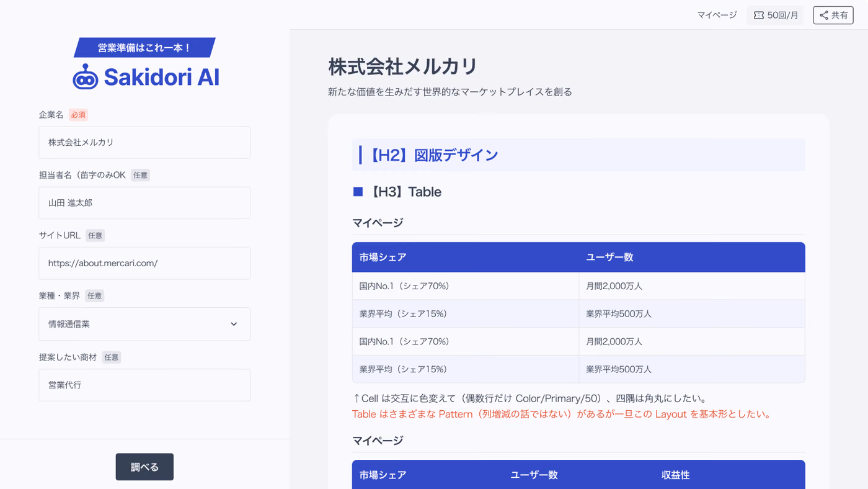The image size is (868, 489).
Task: Click the share icon in header
Action: coord(823,16)
